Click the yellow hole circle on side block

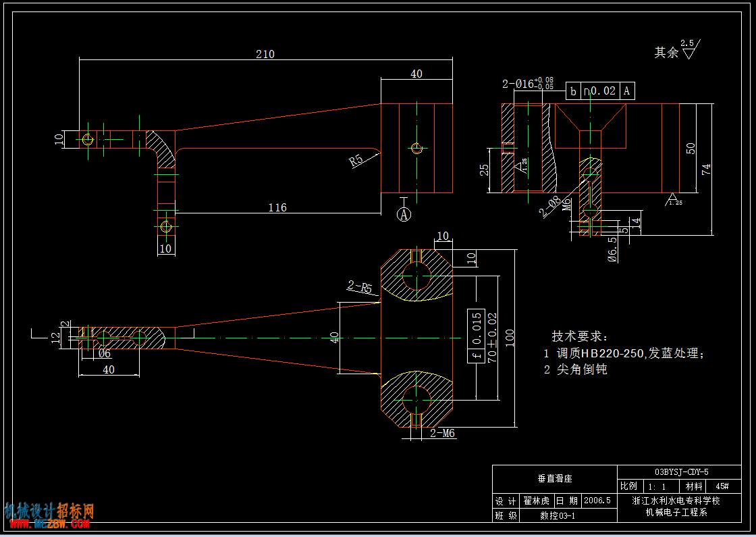[417, 148]
